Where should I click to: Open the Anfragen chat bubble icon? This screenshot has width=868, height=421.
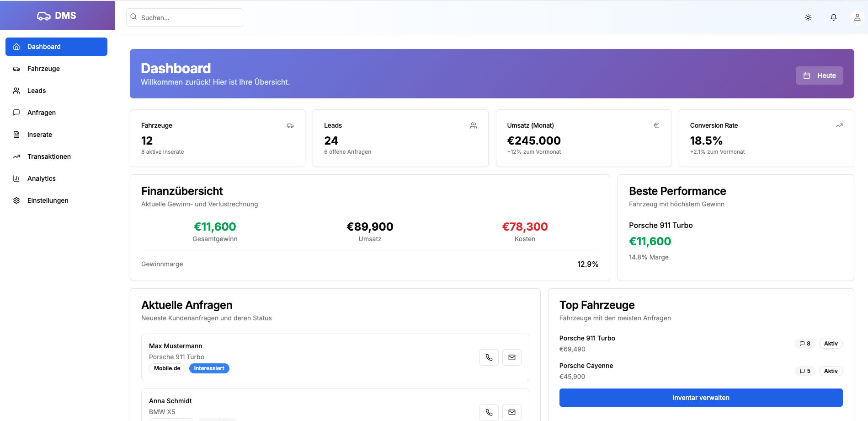coord(16,112)
